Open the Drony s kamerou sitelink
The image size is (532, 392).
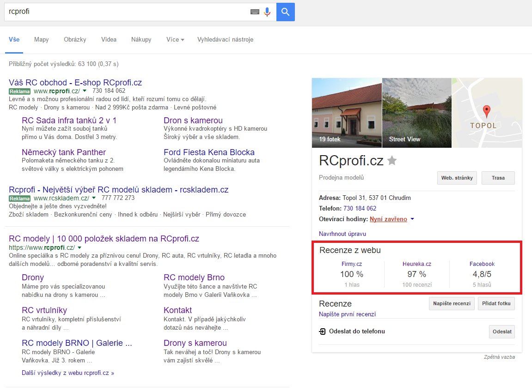pos(195,343)
